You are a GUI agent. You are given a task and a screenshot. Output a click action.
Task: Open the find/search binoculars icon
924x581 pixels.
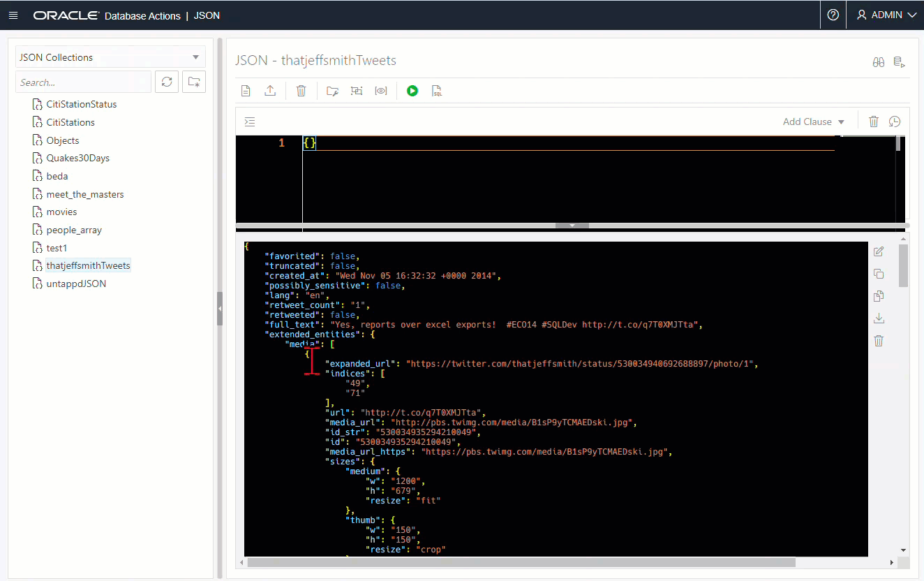pyautogui.click(x=878, y=61)
